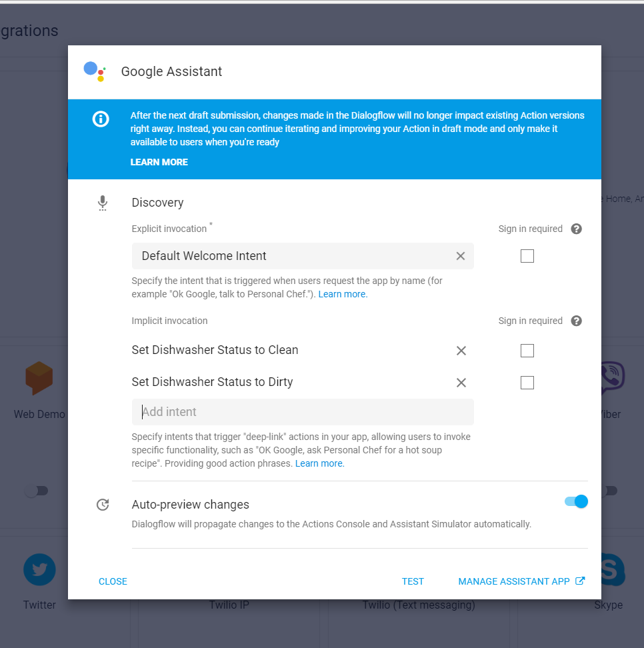Viewport: 644px width, 648px height.
Task: Click the TEST button
Action: coord(413,581)
